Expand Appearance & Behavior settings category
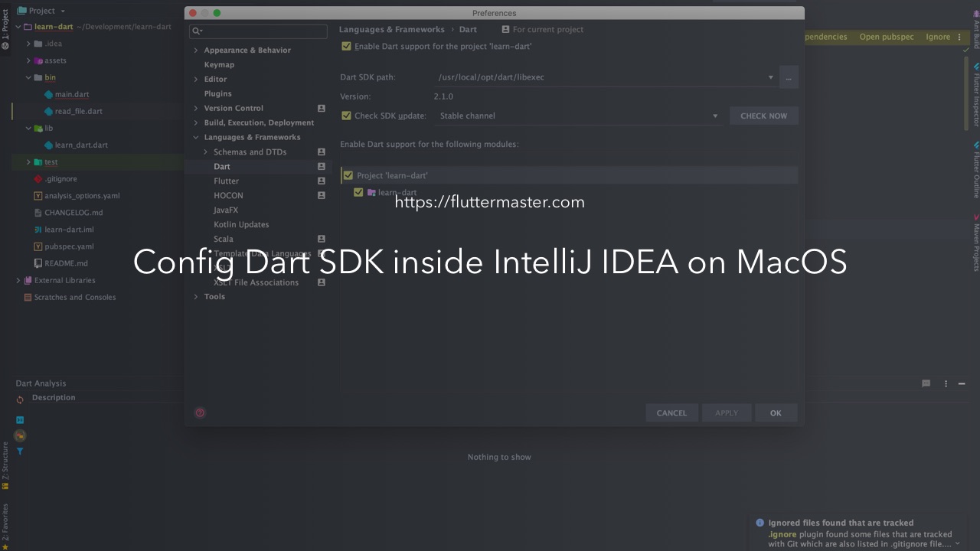The height and width of the screenshot is (551, 980). (x=196, y=51)
